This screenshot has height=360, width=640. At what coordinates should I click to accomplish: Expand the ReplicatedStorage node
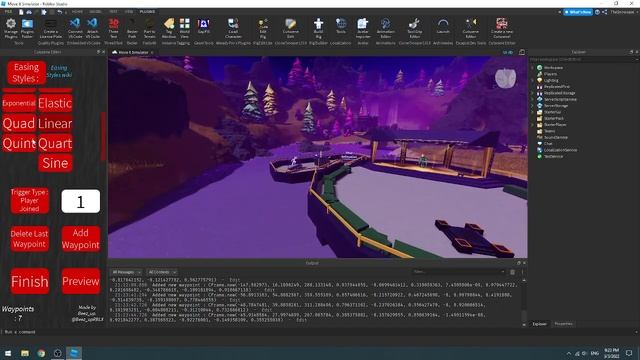click(x=532, y=93)
